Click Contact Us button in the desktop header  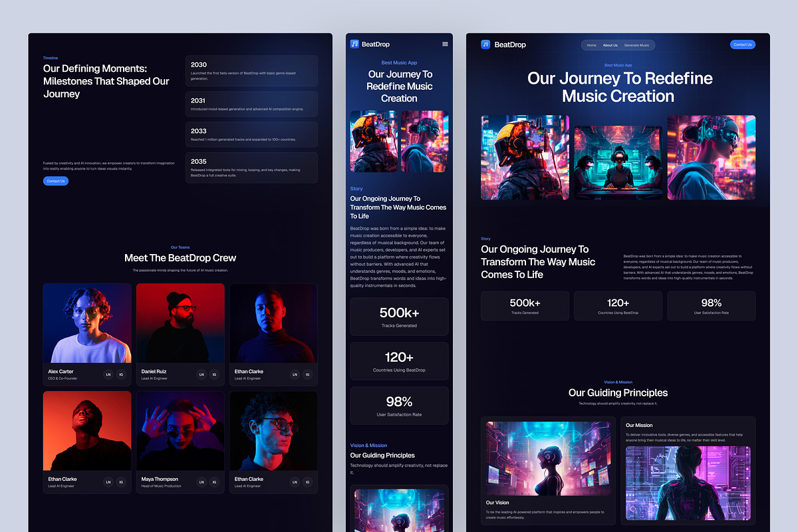click(x=743, y=45)
